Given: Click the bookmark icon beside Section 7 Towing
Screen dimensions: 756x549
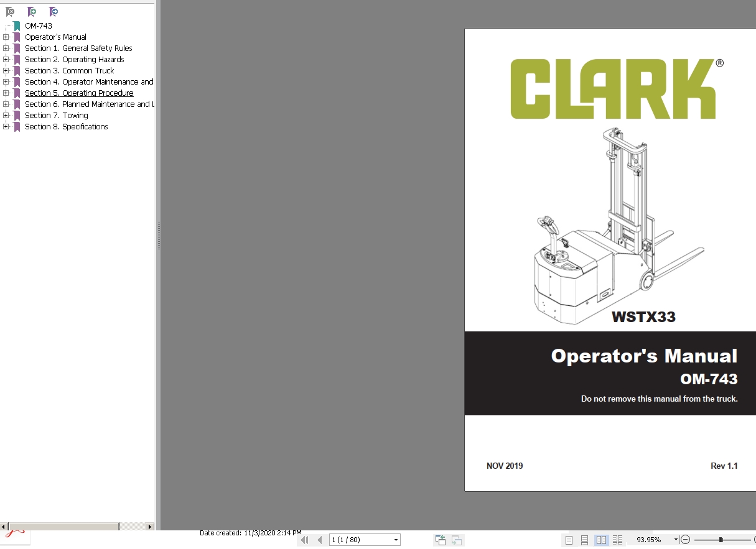Looking at the screenshot, I should pyautogui.click(x=17, y=116).
